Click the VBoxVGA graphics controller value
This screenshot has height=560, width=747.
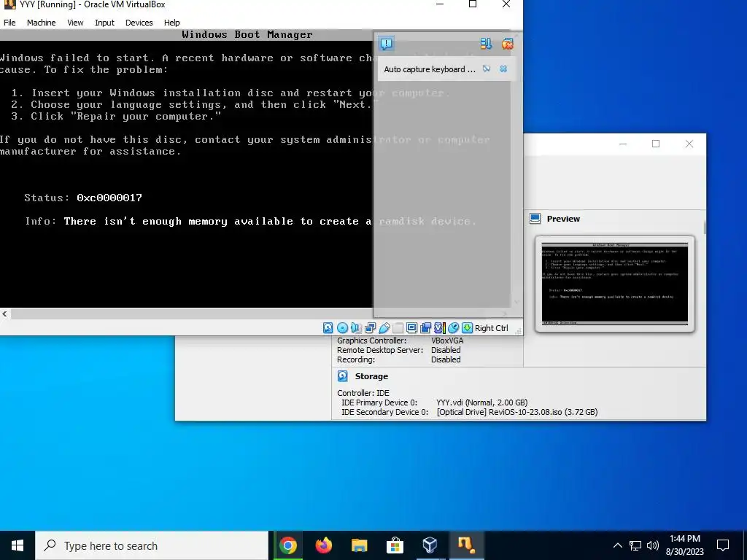click(x=447, y=341)
